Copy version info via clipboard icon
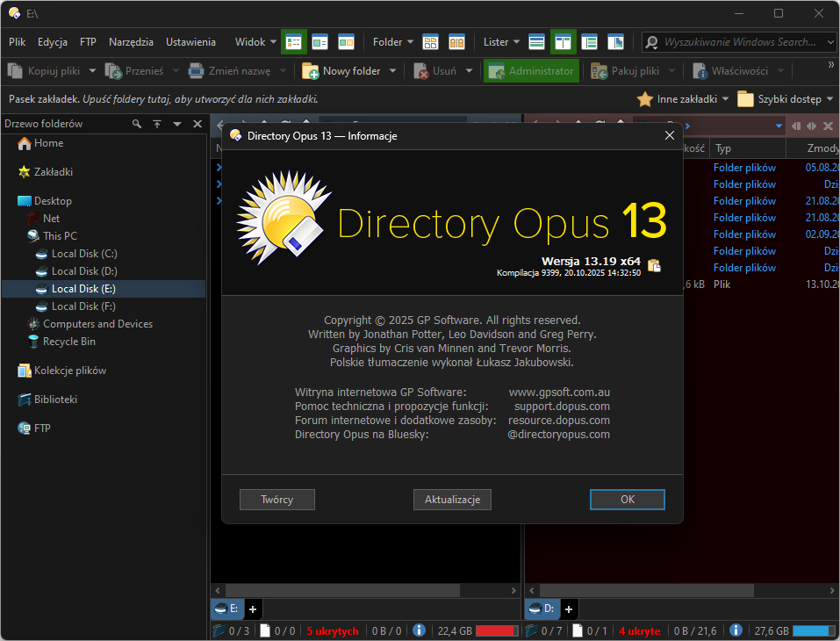Image resolution: width=840 pixels, height=641 pixels. click(x=654, y=265)
